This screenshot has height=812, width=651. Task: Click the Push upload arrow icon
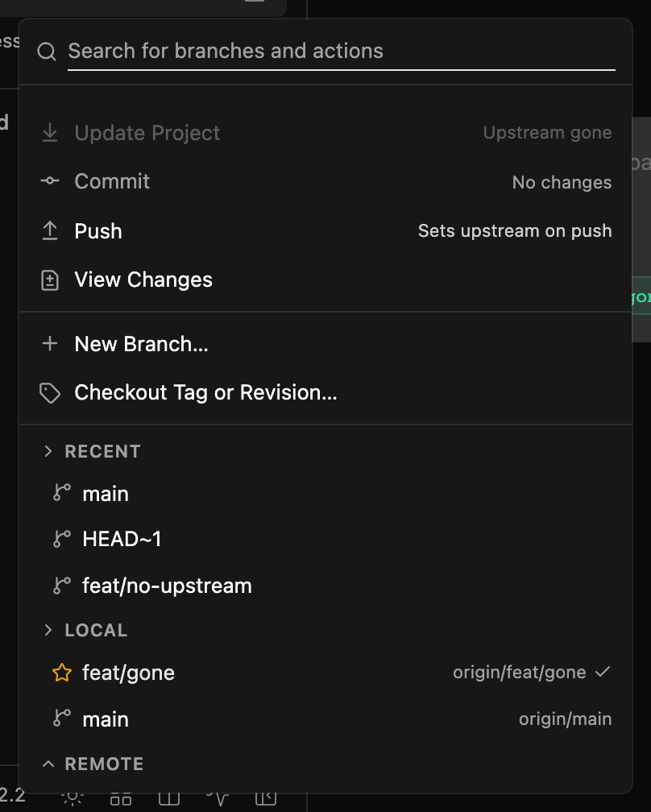coord(50,231)
